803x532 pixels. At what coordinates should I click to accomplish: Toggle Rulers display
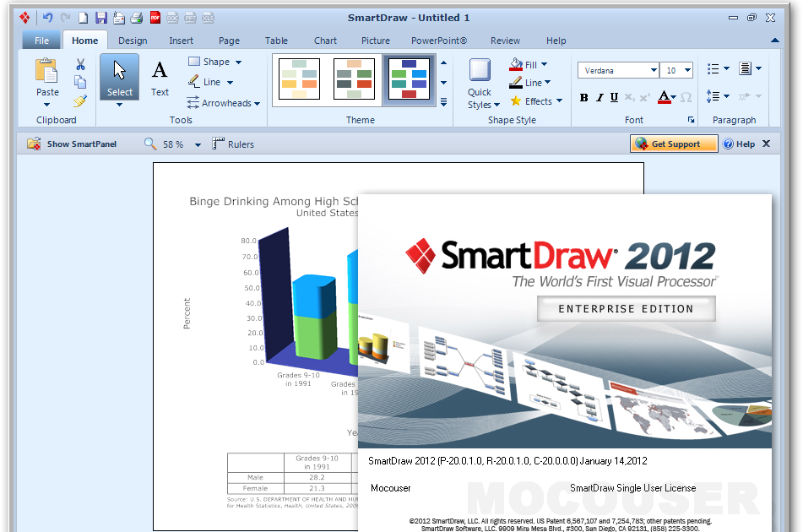pyautogui.click(x=233, y=144)
